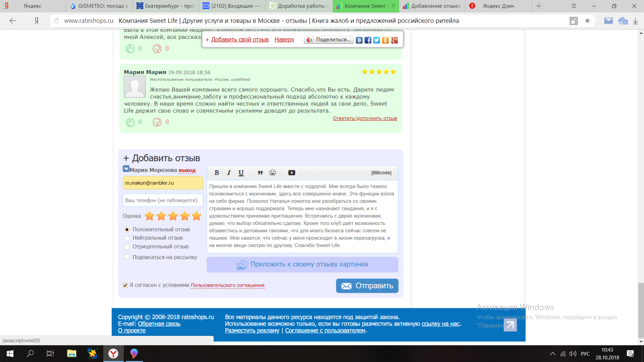
Task: Open Разместить рекламу footer link
Action: (252, 331)
